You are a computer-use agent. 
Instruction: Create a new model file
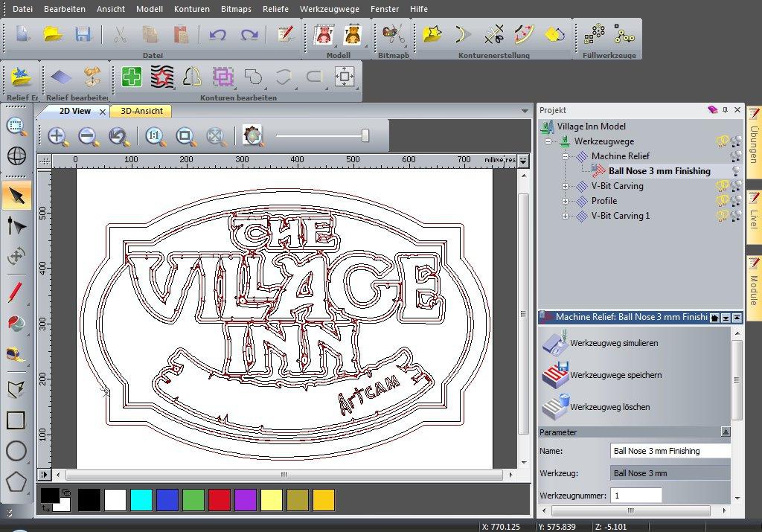tap(23, 34)
